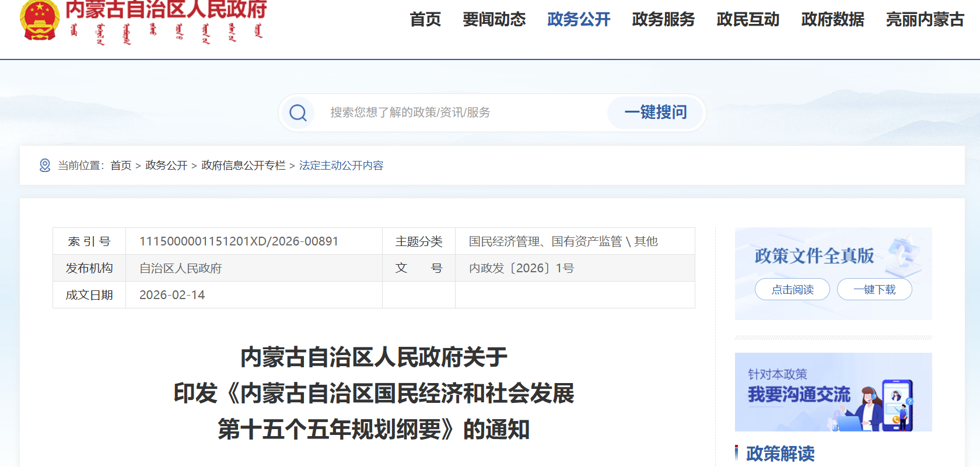Click the 政策文件全真版 heading
This screenshot has height=467, width=980.
pos(814,255)
